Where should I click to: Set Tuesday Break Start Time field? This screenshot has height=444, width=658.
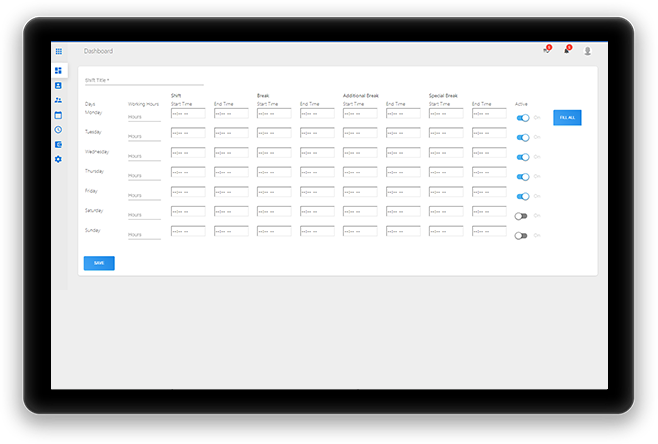coord(274,133)
